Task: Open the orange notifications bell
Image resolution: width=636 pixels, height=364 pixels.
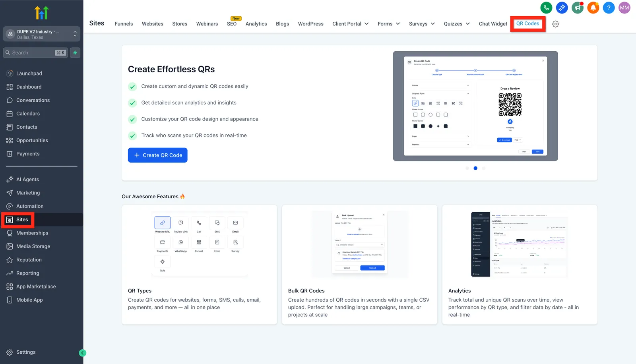Action: tap(593, 8)
